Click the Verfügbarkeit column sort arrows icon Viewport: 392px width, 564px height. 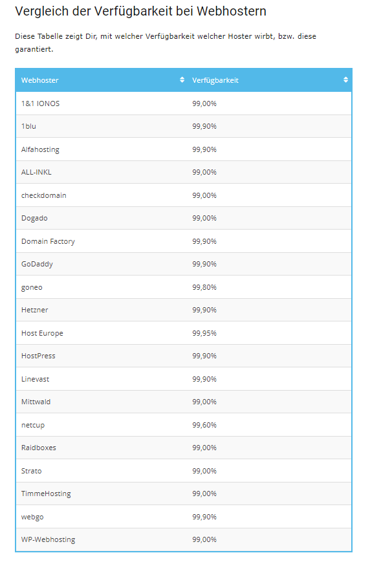click(345, 80)
